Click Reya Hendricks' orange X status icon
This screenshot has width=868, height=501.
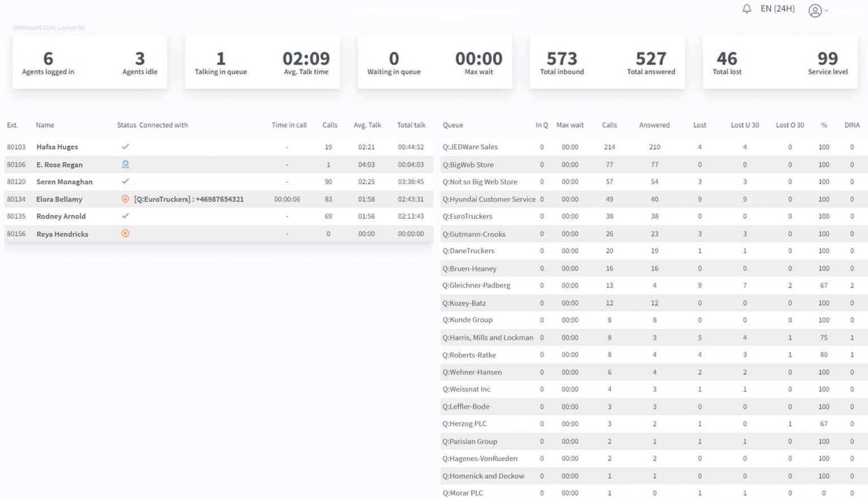point(125,234)
